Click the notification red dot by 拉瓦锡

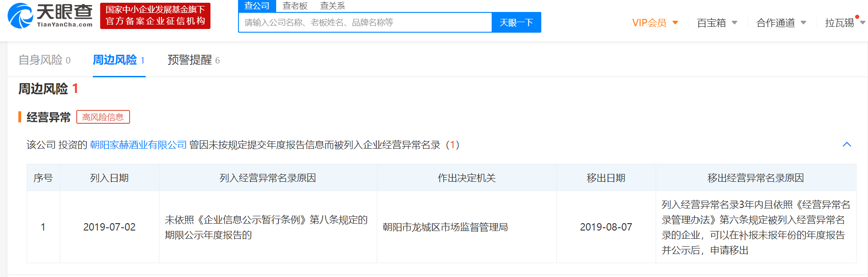pyautogui.click(x=857, y=17)
